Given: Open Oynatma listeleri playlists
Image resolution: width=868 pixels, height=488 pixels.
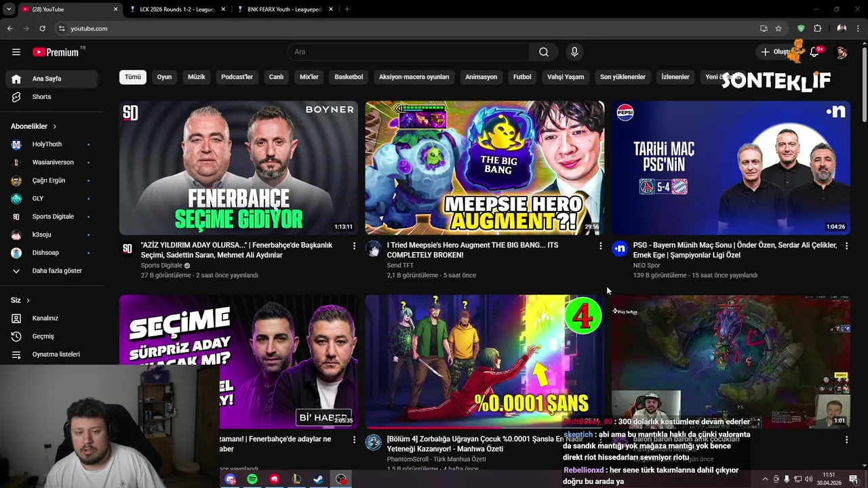Looking at the screenshot, I should pos(52,354).
